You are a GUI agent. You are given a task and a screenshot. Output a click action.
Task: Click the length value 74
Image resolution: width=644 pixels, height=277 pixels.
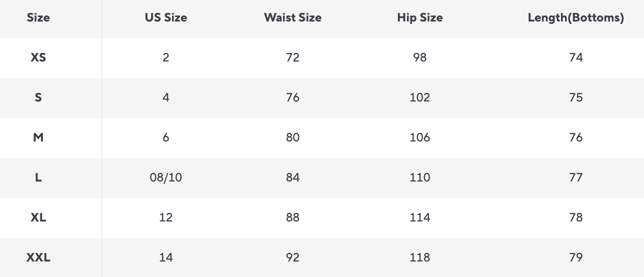click(x=576, y=57)
